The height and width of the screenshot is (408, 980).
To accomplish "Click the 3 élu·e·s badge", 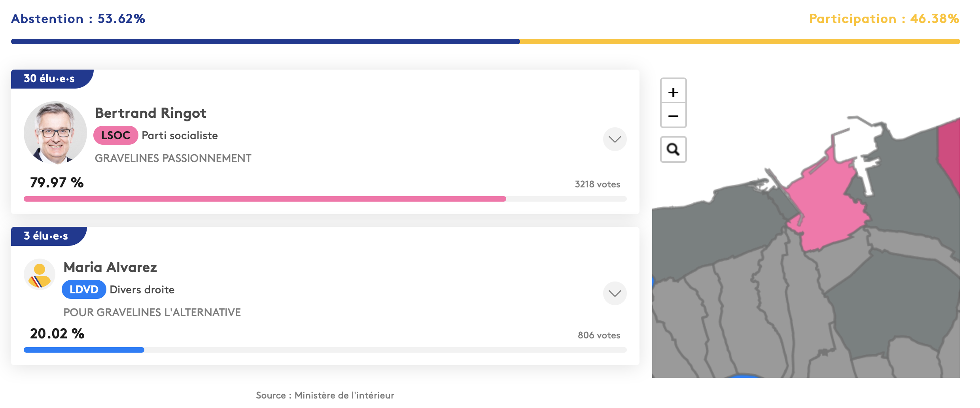I will tap(46, 236).
